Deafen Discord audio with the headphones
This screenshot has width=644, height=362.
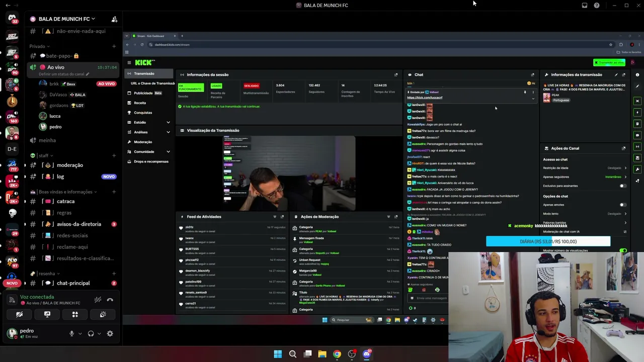(91, 333)
